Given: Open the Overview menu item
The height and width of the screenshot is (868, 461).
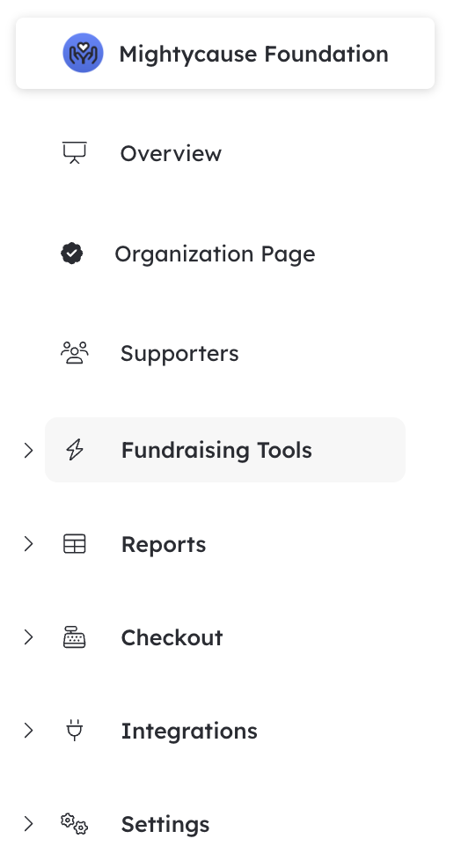Looking at the screenshot, I should click(171, 153).
